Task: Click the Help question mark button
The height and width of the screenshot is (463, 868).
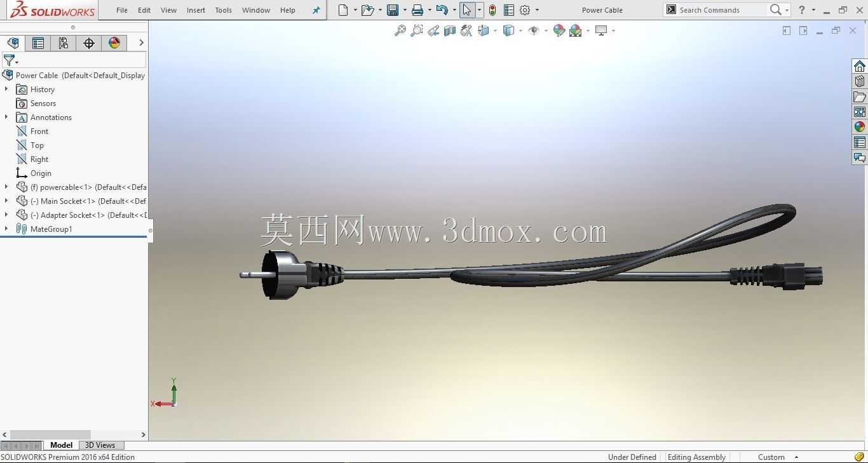Action: (x=801, y=10)
